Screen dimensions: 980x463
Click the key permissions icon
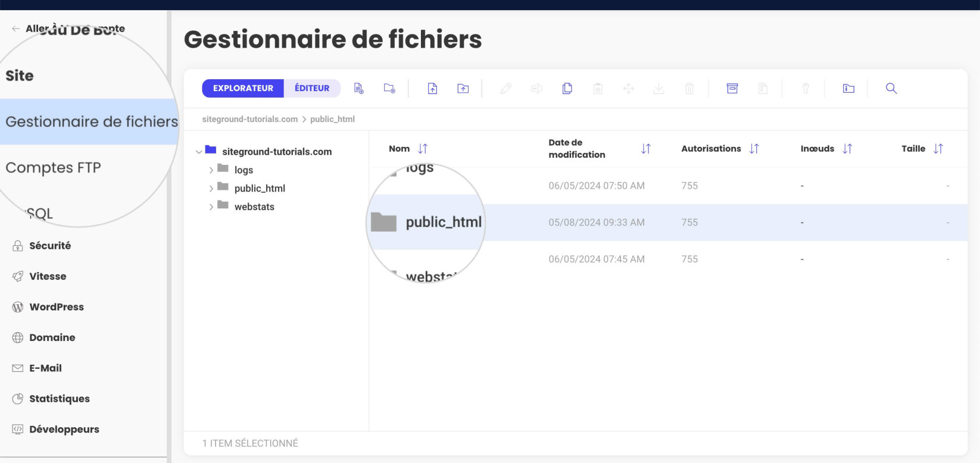[806, 88]
